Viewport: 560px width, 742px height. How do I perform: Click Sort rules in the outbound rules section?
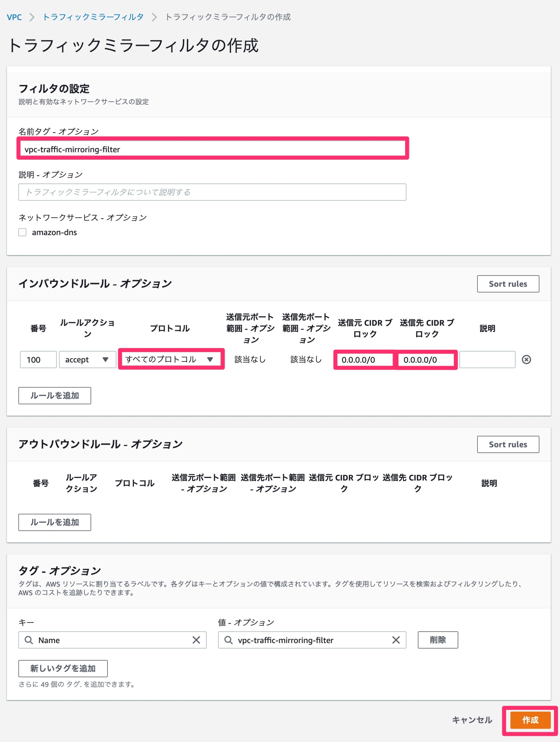tap(508, 444)
